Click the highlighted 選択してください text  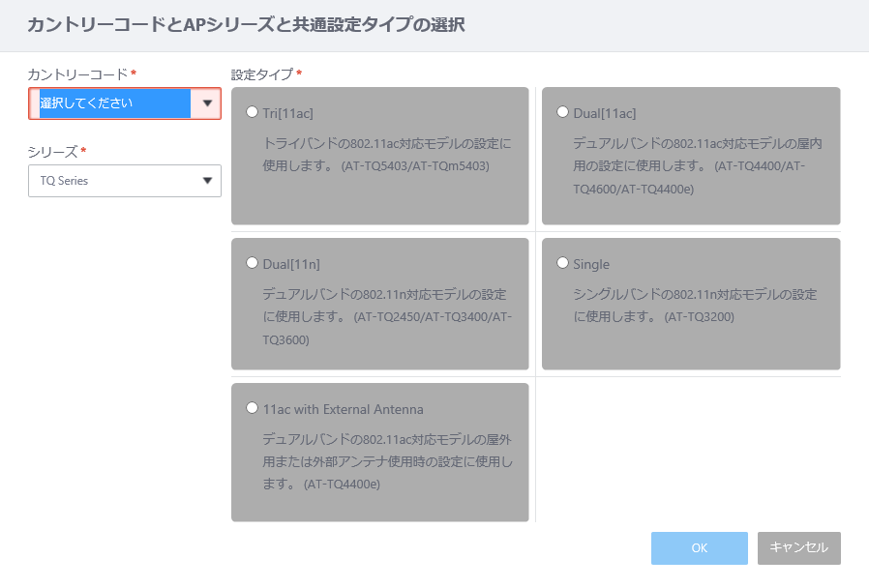(x=86, y=103)
